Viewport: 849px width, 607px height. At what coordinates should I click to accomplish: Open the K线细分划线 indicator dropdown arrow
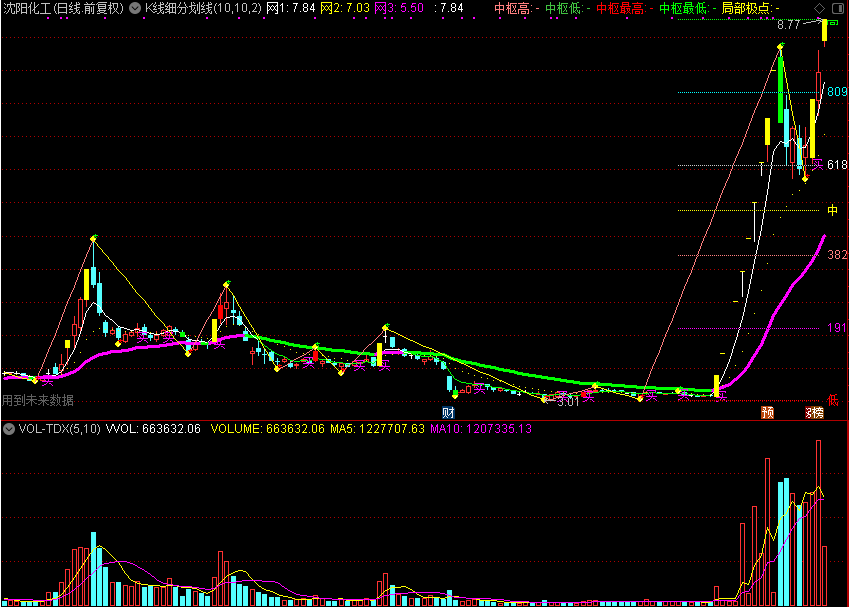point(135,8)
